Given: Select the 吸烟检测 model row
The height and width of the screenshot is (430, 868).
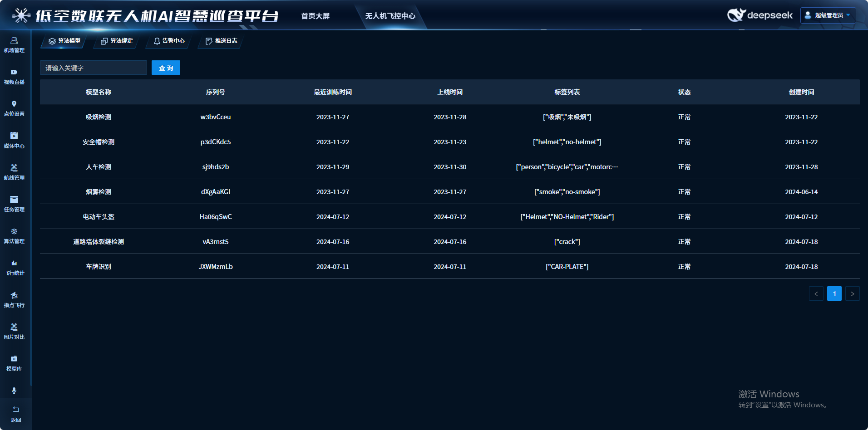Looking at the screenshot, I should coord(450,117).
